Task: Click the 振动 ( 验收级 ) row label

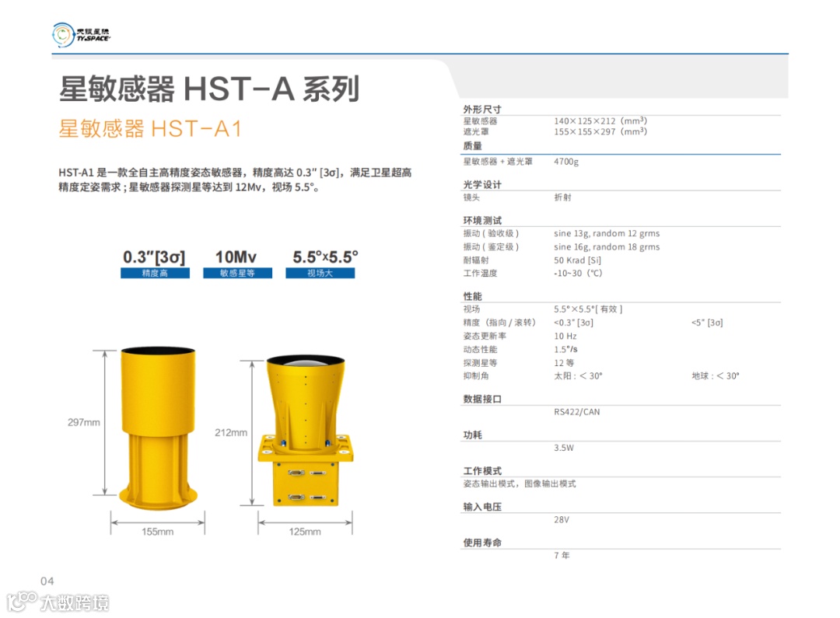Action: pyautogui.click(x=491, y=233)
